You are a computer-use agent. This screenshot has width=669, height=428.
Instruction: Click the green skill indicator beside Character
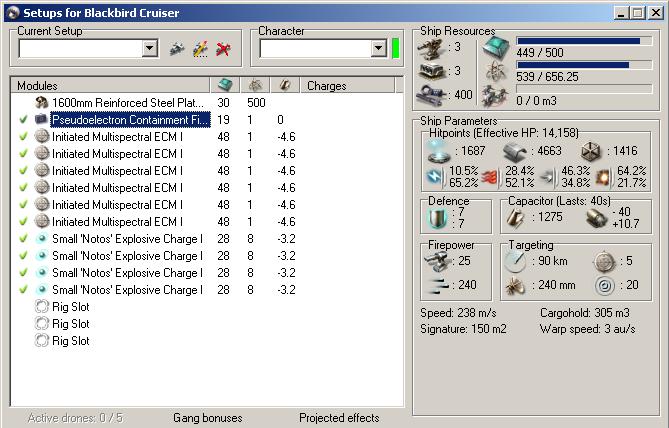pyautogui.click(x=396, y=48)
